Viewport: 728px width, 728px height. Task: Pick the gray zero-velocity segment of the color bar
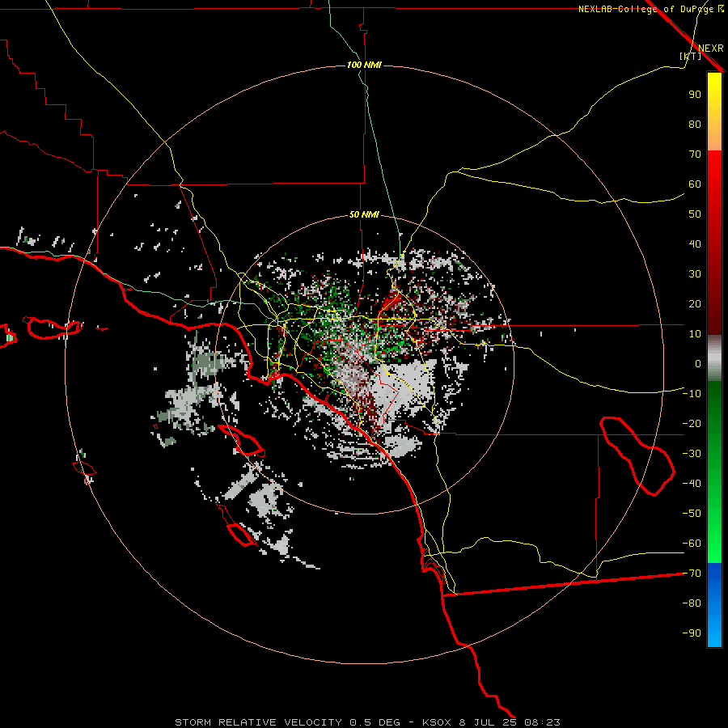(x=714, y=358)
